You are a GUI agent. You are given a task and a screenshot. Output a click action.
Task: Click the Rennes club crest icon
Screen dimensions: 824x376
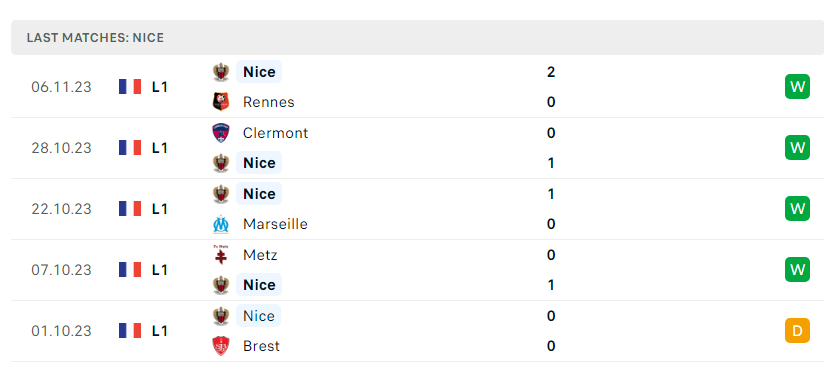(x=221, y=101)
